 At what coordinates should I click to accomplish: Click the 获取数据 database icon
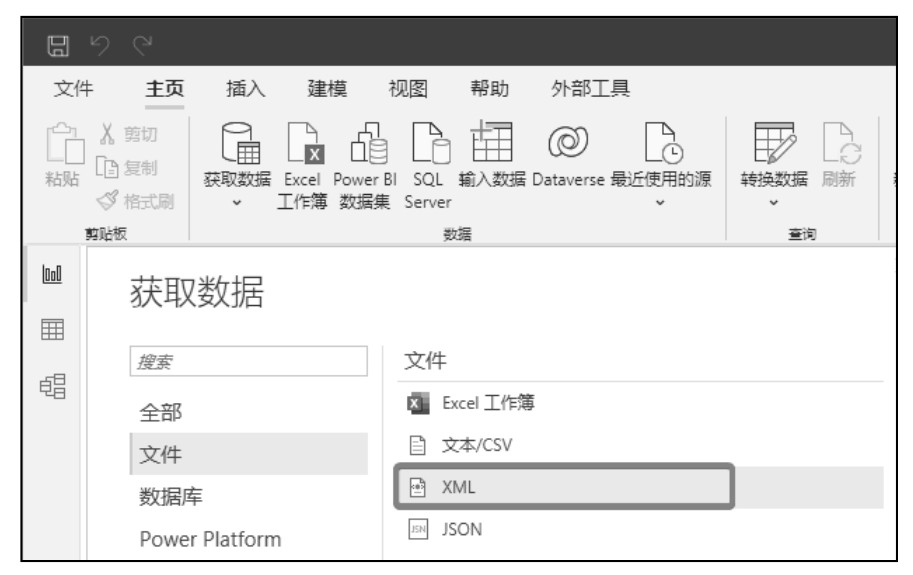click(240, 143)
